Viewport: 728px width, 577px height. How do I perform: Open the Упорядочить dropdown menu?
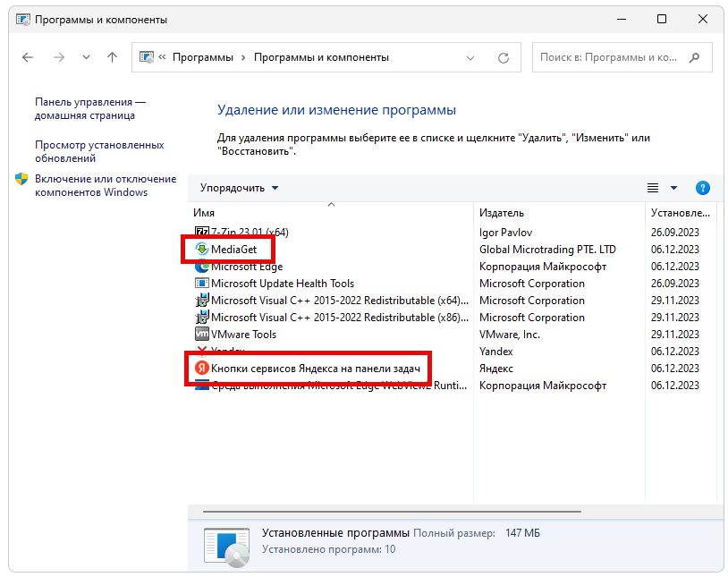click(x=239, y=188)
